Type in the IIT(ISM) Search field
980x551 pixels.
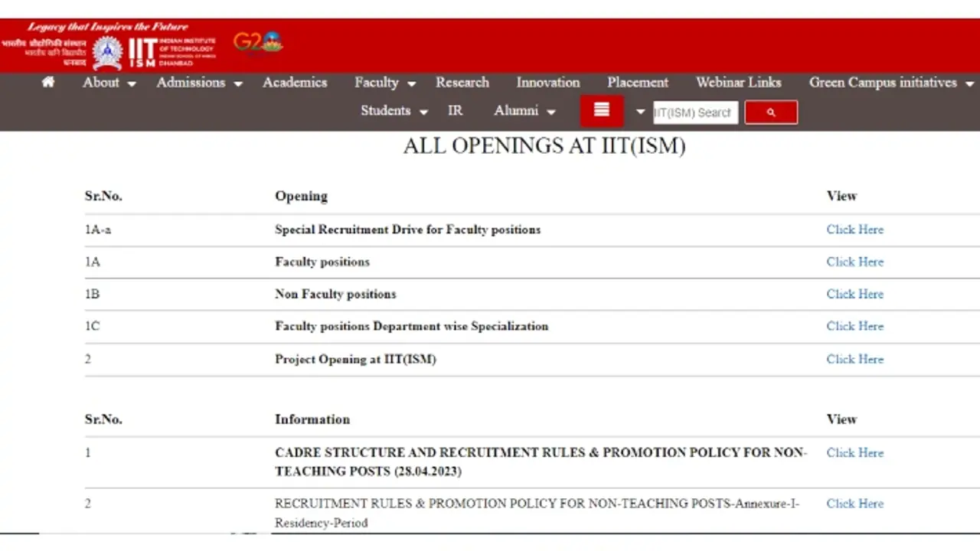(694, 112)
